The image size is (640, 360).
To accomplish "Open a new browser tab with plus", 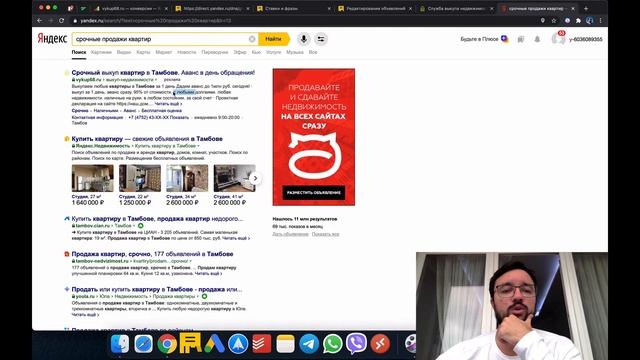I will (586, 8).
